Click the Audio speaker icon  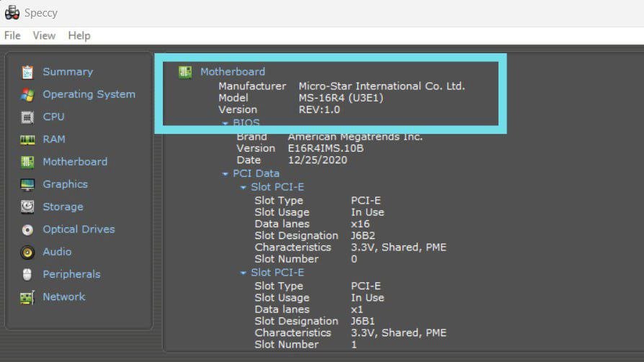point(27,252)
